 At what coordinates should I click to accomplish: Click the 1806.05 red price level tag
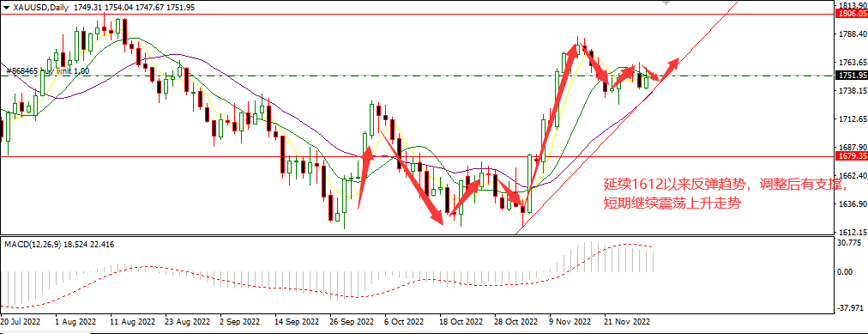[852, 13]
